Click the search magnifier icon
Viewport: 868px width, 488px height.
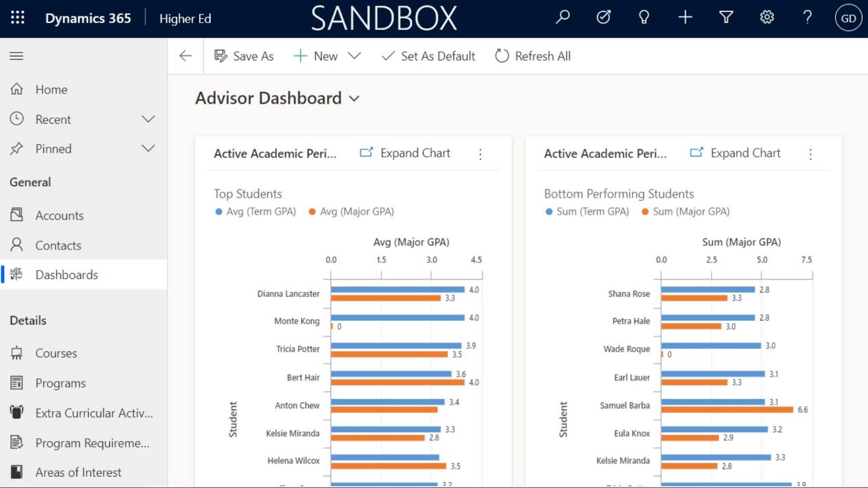pyautogui.click(x=563, y=17)
